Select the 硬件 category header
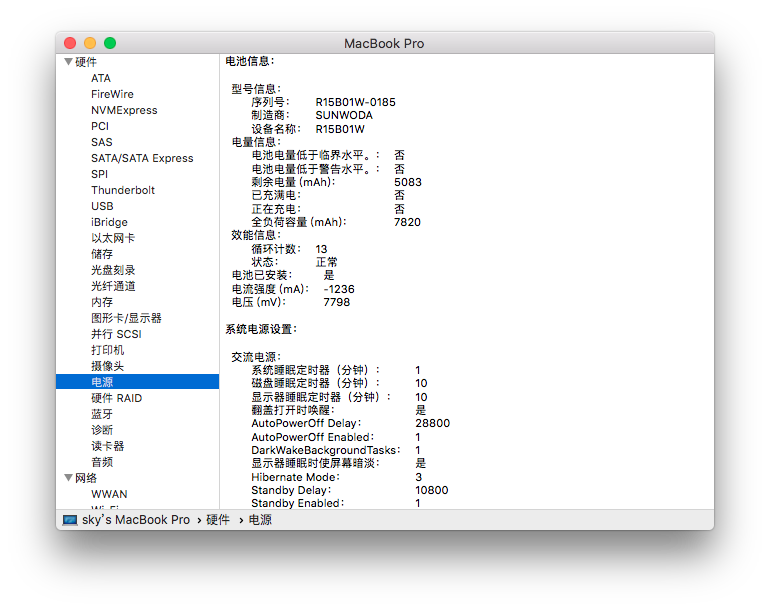 click(86, 62)
